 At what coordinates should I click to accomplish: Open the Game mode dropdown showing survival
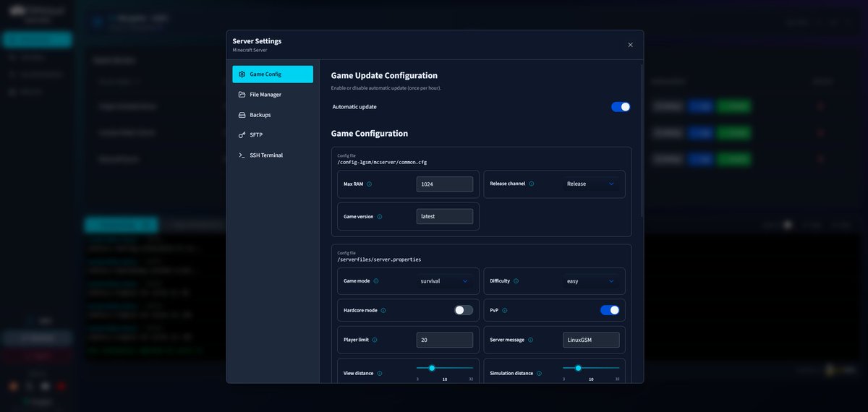[x=445, y=281]
